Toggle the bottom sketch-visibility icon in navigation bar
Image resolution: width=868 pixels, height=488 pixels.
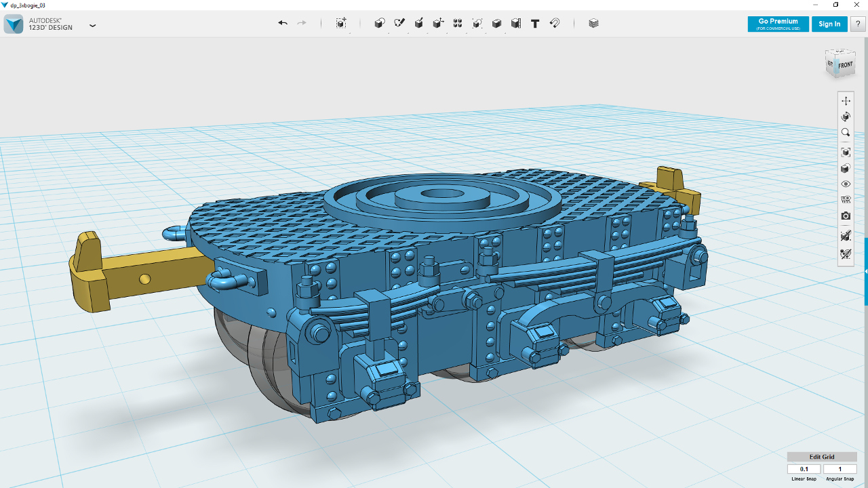[846, 254]
